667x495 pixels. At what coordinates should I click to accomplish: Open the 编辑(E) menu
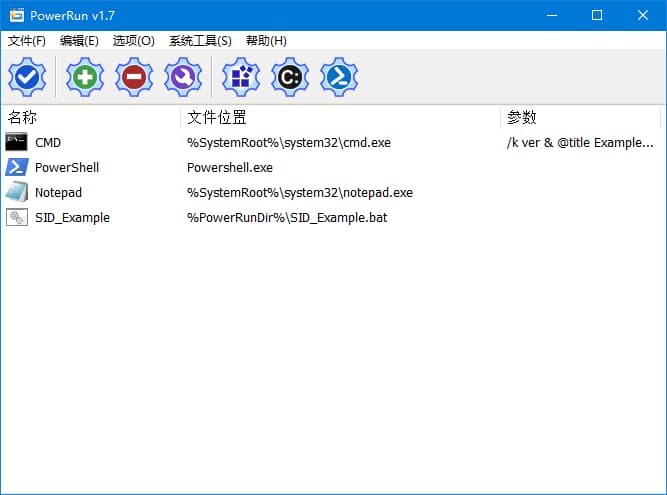coord(79,41)
